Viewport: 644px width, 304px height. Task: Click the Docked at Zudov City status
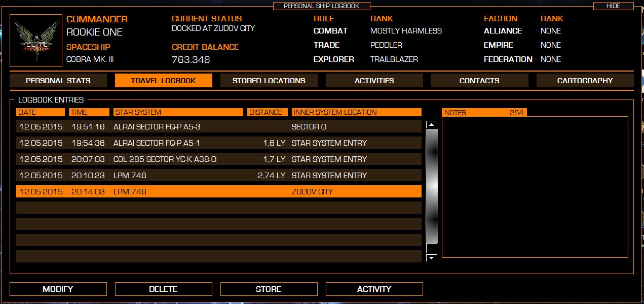click(x=213, y=28)
